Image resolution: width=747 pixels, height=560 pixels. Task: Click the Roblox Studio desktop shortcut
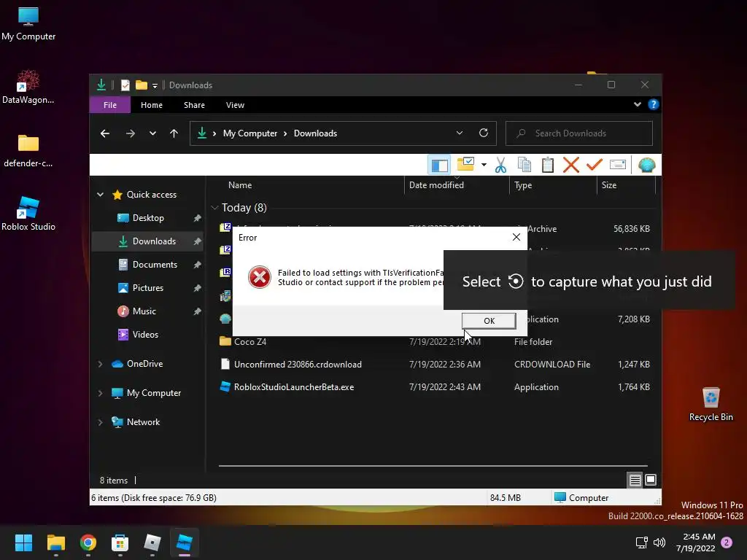pos(28,214)
